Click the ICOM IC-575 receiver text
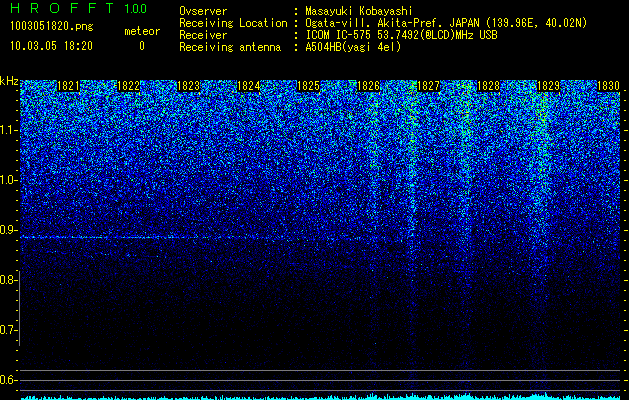 pyautogui.click(x=401, y=35)
